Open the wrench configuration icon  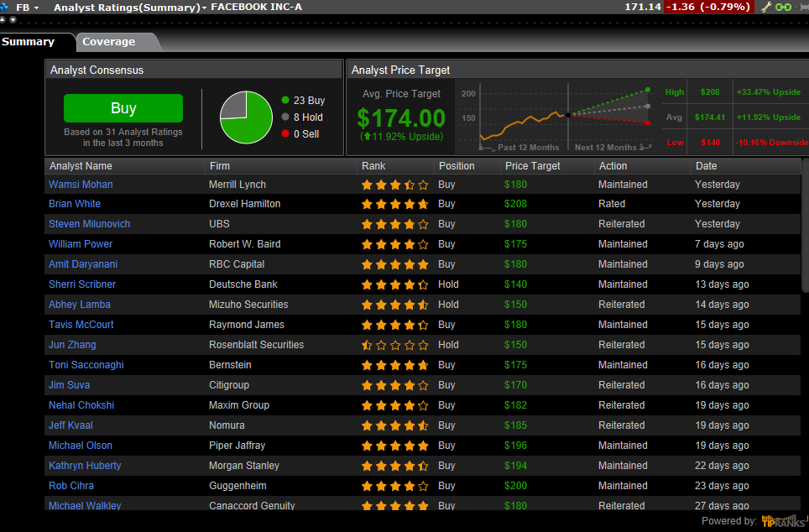click(765, 7)
